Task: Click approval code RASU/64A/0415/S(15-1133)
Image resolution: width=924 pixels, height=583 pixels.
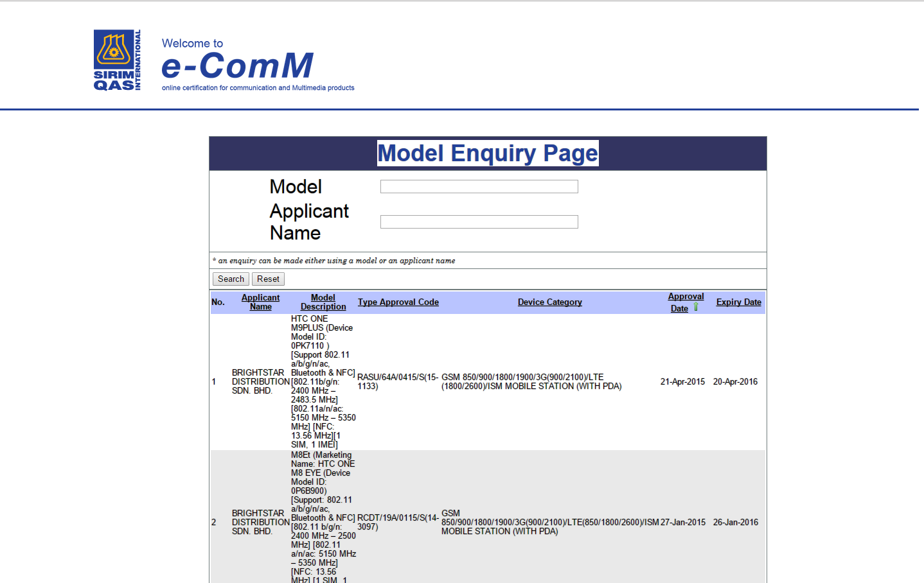Action: pyautogui.click(x=398, y=382)
